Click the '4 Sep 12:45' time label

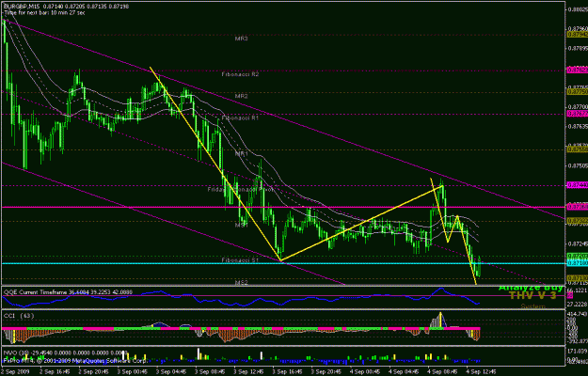(479, 371)
